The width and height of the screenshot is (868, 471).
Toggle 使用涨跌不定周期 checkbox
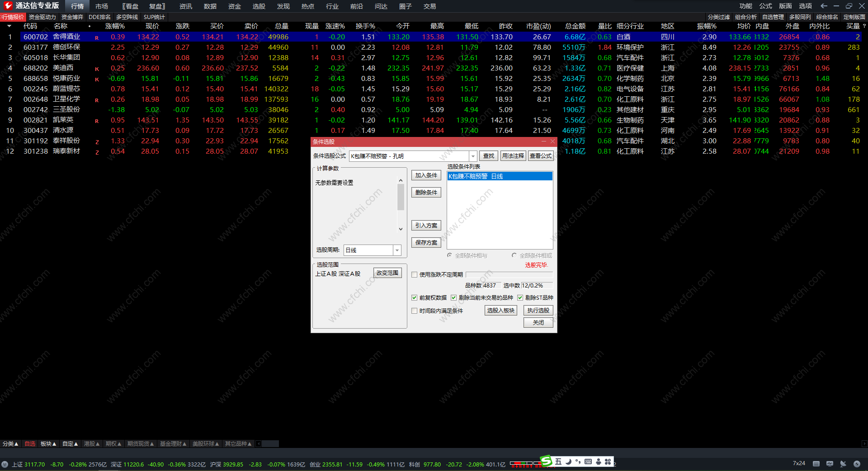click(x=414, y=274)
